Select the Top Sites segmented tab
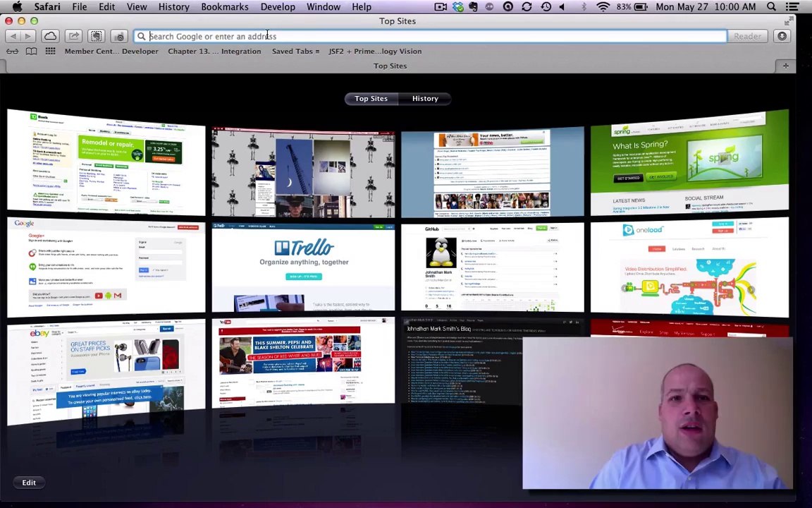812x508 pixels. (x=371, y=99)
